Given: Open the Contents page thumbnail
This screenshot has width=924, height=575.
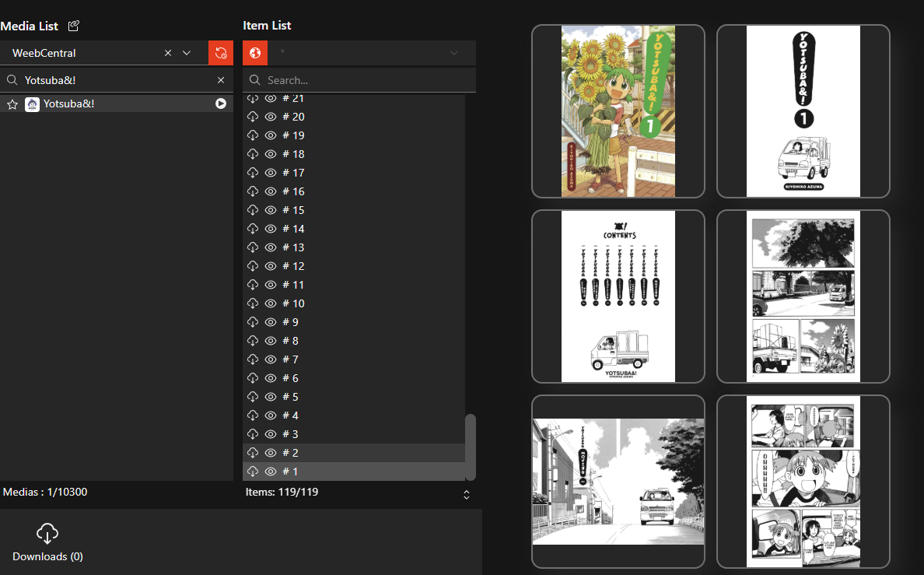Looking at the screenshot, I should (x=618, y=296).
